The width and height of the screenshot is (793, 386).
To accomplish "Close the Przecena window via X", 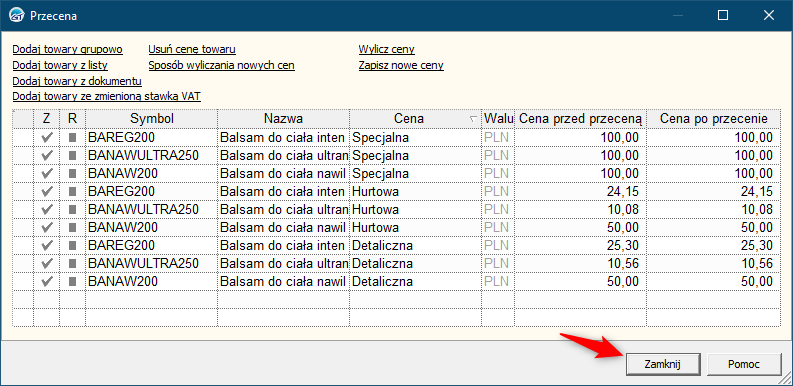I will [769, 16].
